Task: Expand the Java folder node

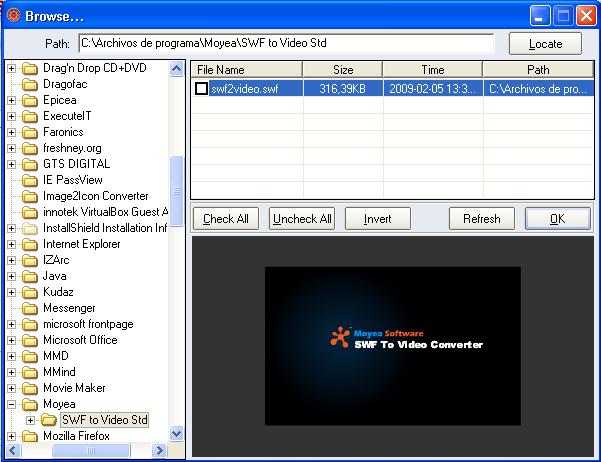Action: tap(11, 276)
